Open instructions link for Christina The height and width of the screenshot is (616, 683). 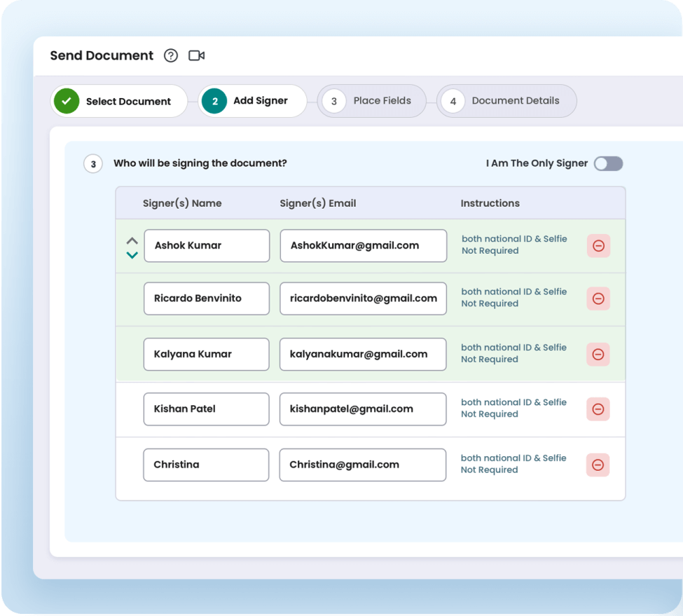513,464
